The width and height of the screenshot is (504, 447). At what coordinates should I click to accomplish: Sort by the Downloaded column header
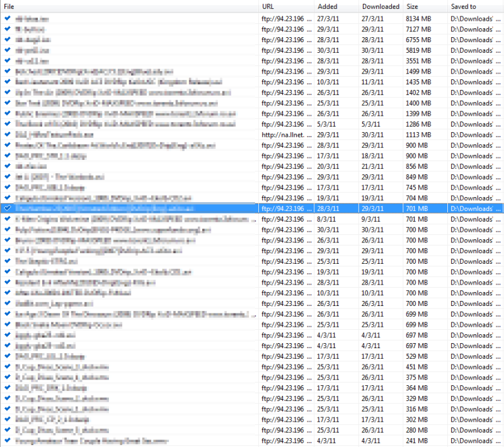click(381, 6)
